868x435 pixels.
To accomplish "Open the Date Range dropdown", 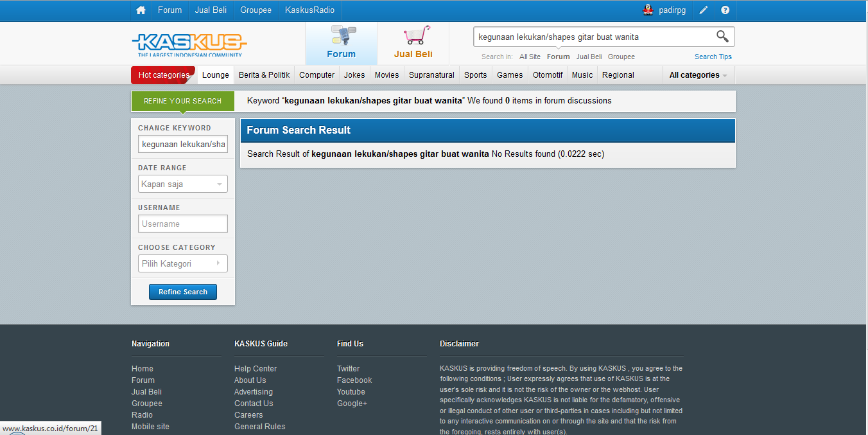I will click(183, 184).
